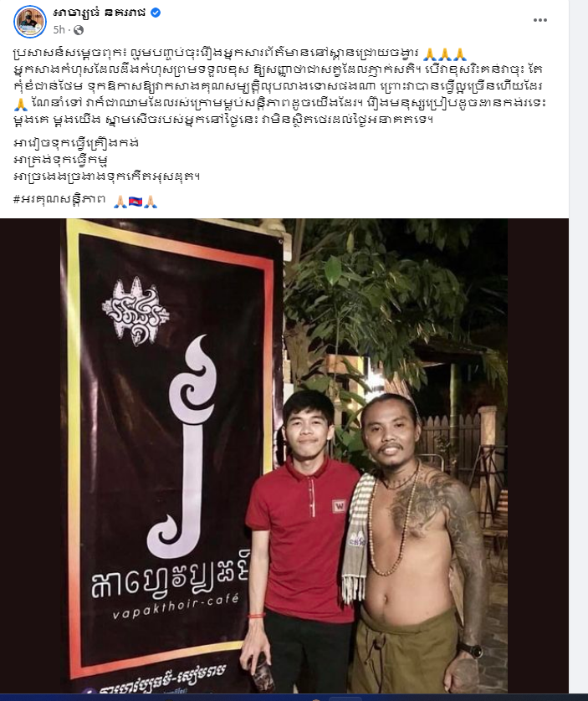
Task: Click the page's round profile avatar
Action: 30,22
